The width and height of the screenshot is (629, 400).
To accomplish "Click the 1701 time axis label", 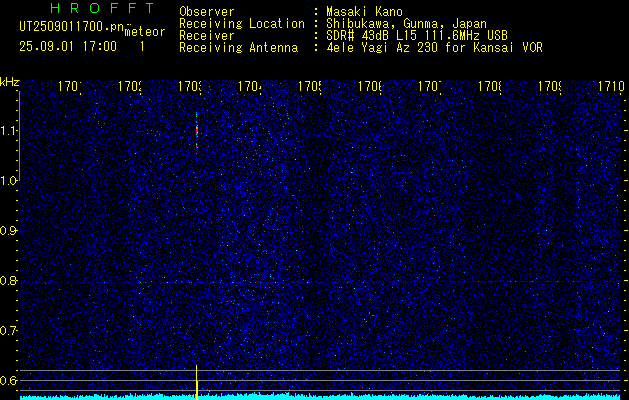I will coord(70,86).
